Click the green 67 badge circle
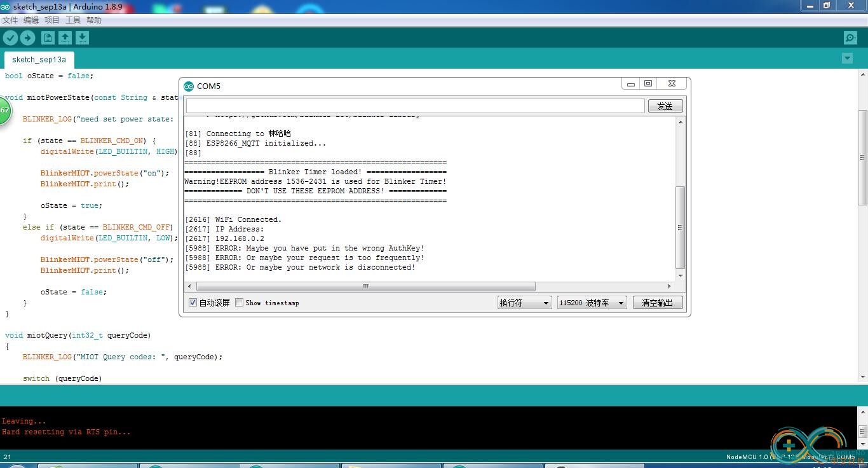This screenshot has height=468, width=868. (x=4, y=111)
